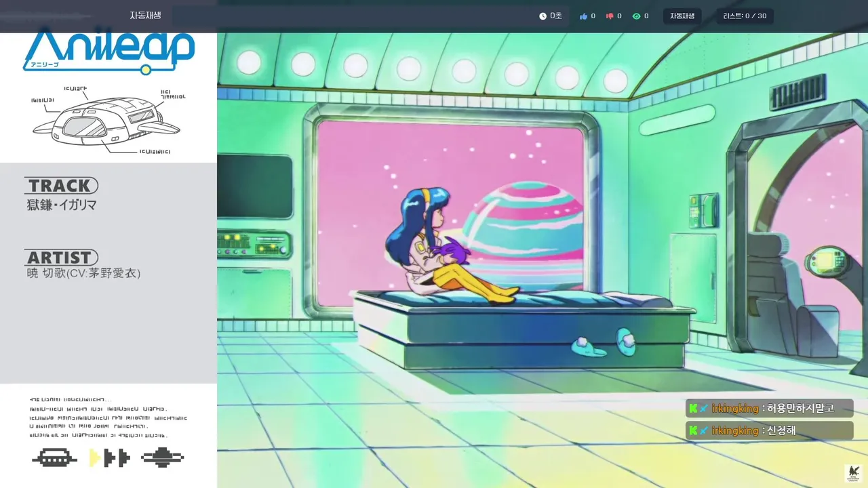Click the green K badge in first chat row
868x488 pixels.
tap(693, 408)
